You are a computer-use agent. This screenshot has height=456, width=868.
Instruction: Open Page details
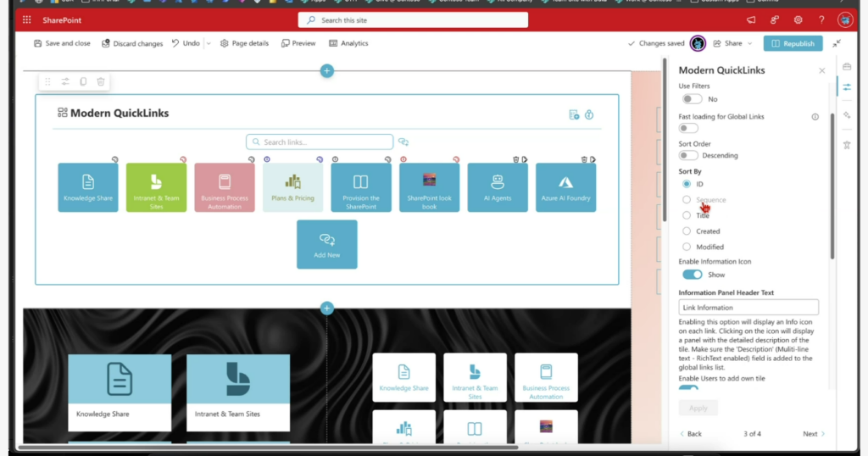coord(244,43)
